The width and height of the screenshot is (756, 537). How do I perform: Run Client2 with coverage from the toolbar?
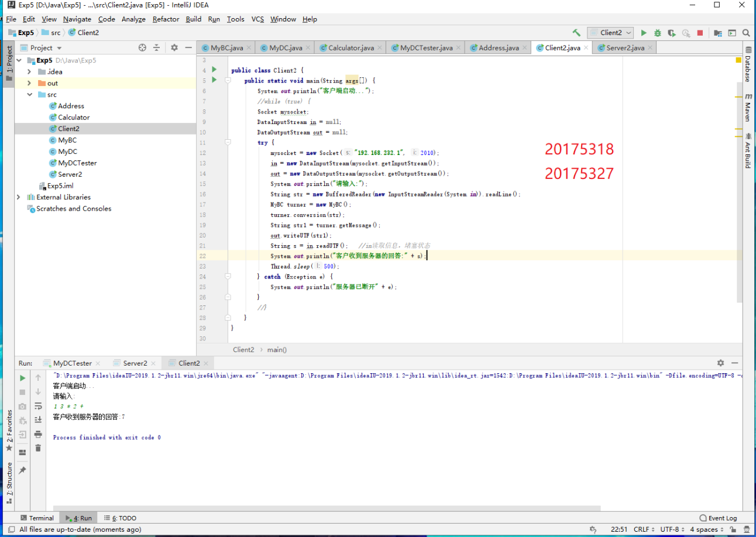pyautogui.click(x=672, y=33)
